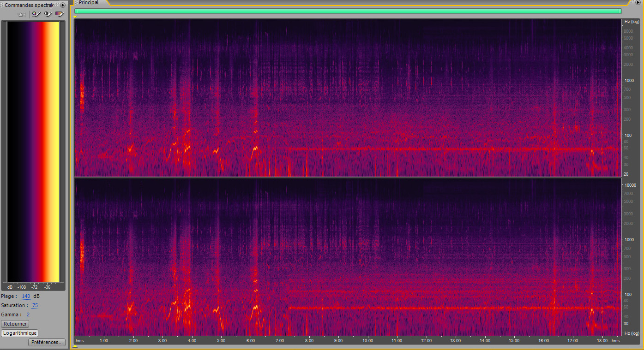Edit the Plage value of 140 dB
Image resolution: width=644 pixels, height=350 pixels.
pyautogui.click(x=25, y=296)
